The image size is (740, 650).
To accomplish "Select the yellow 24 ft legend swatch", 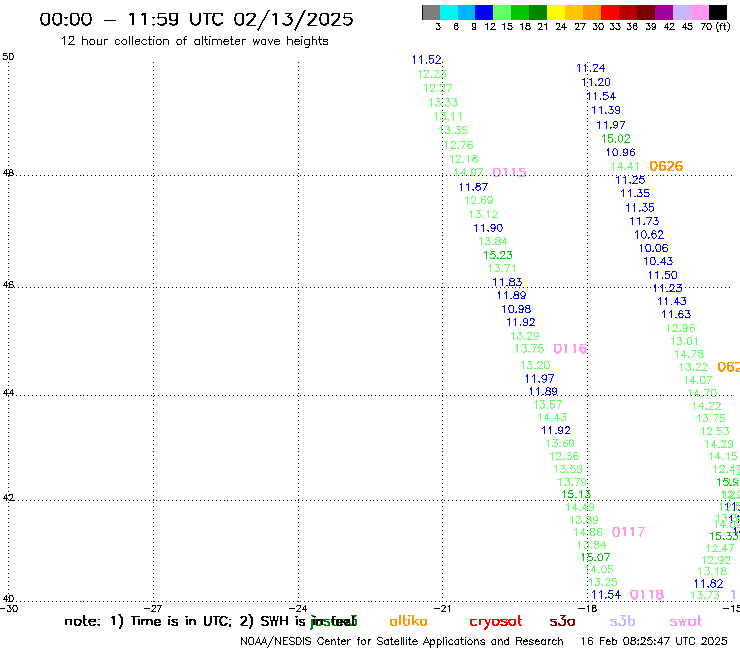I will click(556, 12).
